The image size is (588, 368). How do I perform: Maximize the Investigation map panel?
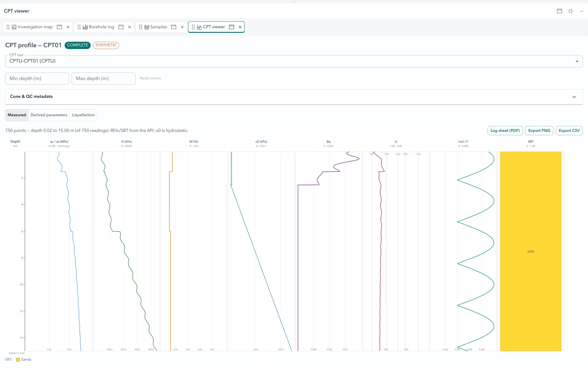point(60,27)
